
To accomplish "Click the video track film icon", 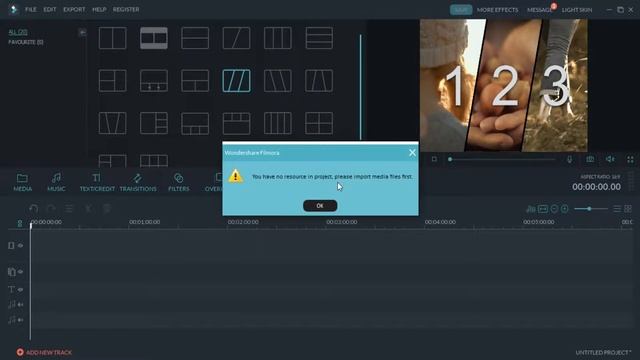I will tap(11, 245).
